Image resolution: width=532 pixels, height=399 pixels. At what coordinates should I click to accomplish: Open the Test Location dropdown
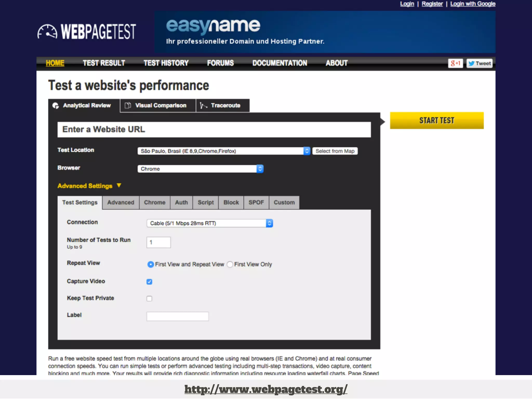[x=224, y=151]
